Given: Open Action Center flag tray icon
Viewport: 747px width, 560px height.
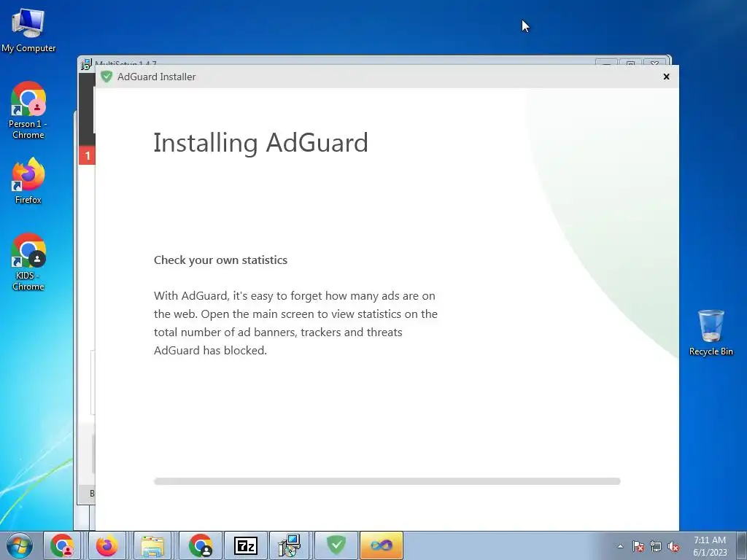Looking at the screenshot, I should 638,546.
